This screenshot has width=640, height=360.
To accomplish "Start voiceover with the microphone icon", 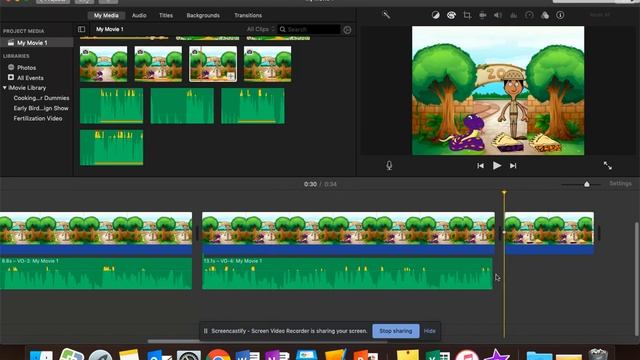I will pos(389,165).
